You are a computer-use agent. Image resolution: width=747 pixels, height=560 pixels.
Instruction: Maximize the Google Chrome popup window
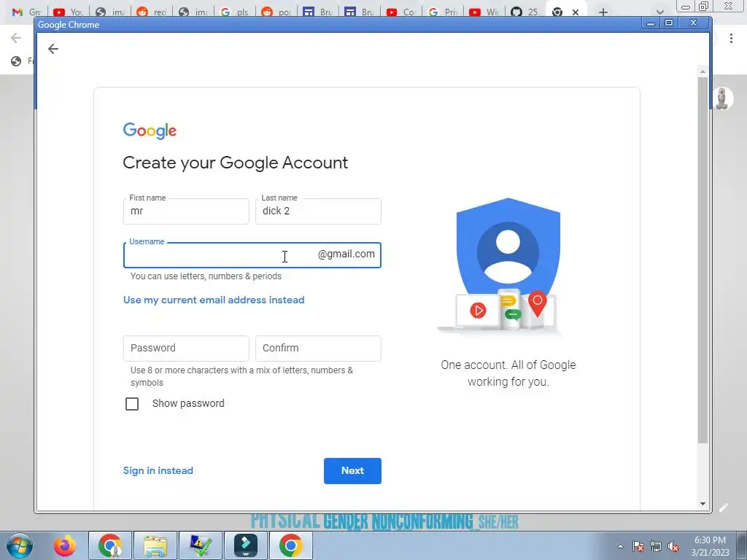point(669,23)
